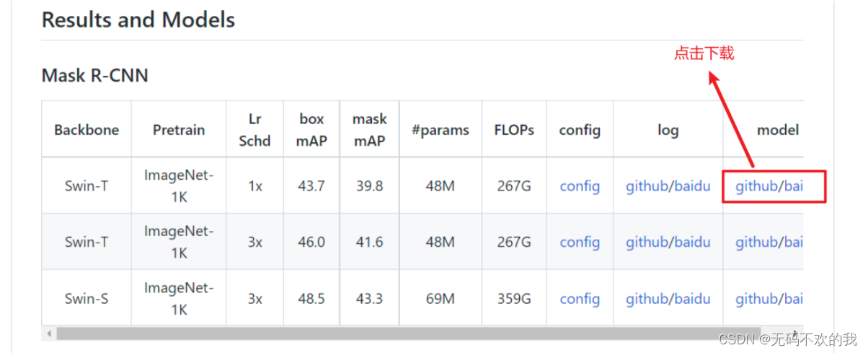Click the Pretrain column header
Viewport: 868px width, 353px height.
pos(179,130)
